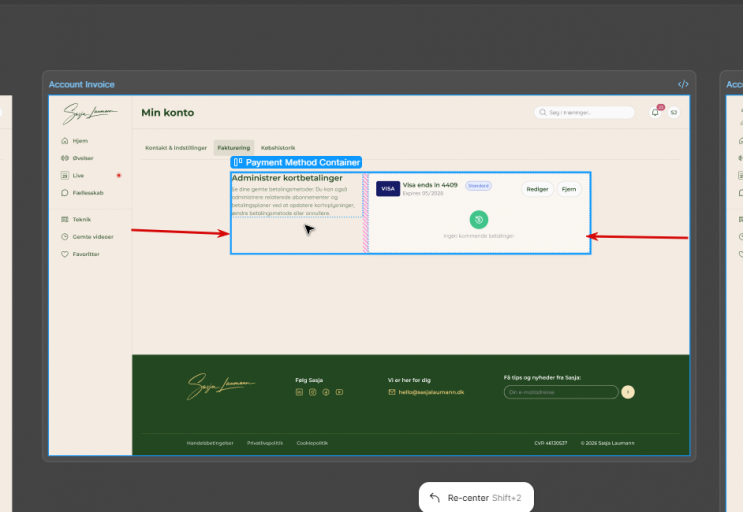Click the TikTok icon in footer
Image resolution: width=743 pixels, height=512 pixels.
(326, 392)
